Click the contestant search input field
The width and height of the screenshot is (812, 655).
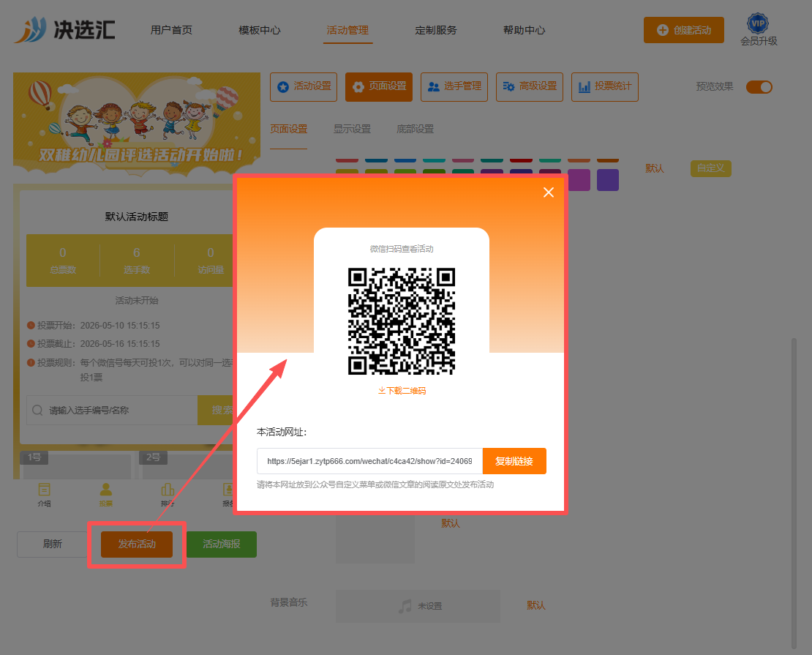click(112, 411)
